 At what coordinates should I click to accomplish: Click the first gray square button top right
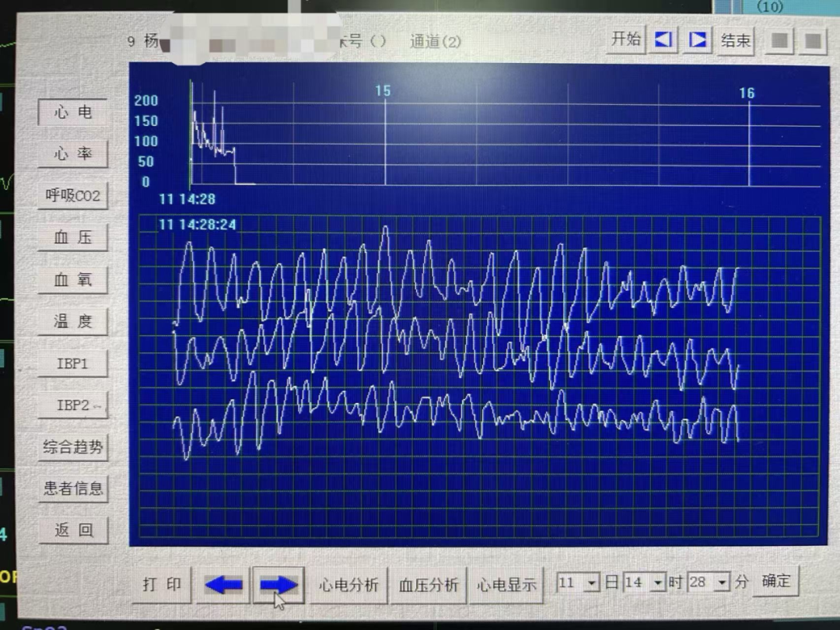click(x=779, y=40)
